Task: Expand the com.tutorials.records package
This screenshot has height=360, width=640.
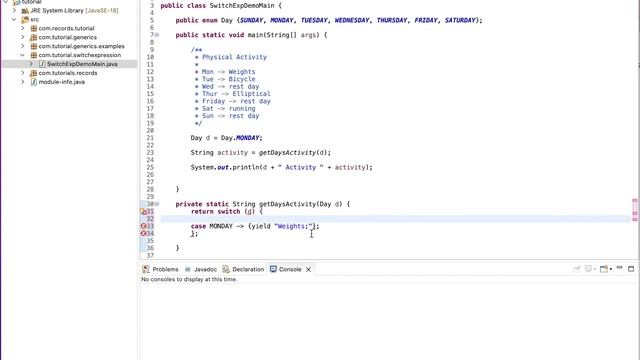Action: [23, 73]
